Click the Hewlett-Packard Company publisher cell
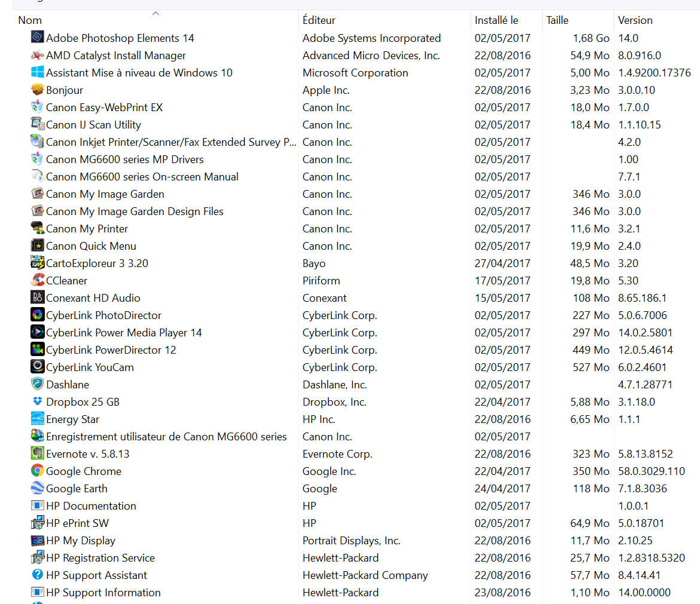 tap(365, 575)
